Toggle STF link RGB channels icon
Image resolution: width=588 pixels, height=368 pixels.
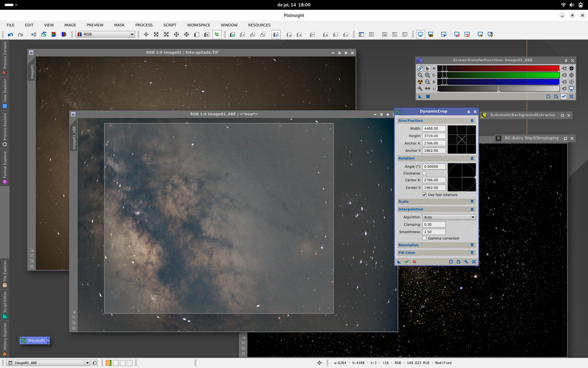click(x=420, y=68)
